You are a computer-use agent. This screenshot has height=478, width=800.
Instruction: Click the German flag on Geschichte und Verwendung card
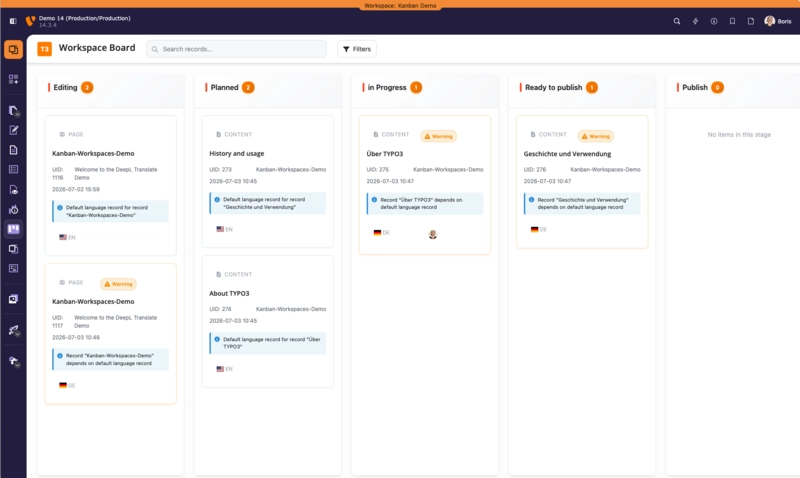coord(534,230)
